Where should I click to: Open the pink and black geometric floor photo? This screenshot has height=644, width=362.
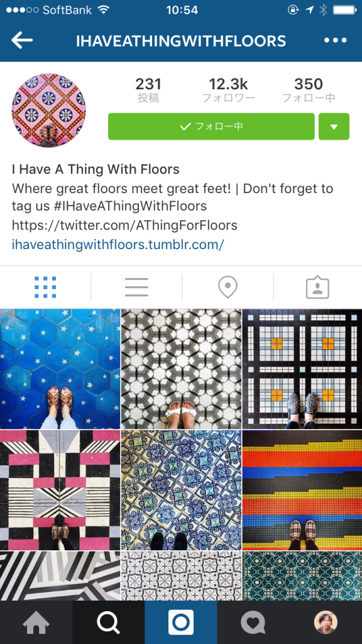point(60,490)
